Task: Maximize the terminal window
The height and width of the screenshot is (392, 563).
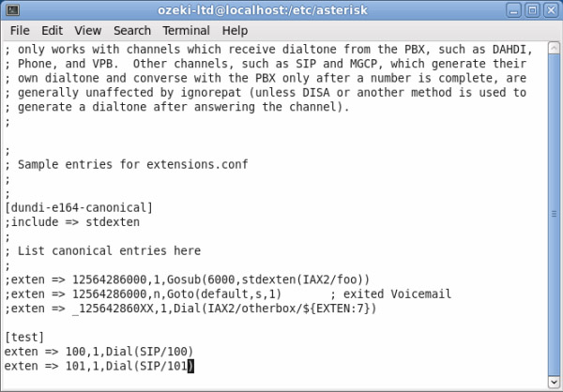Action: coord(532,10)
